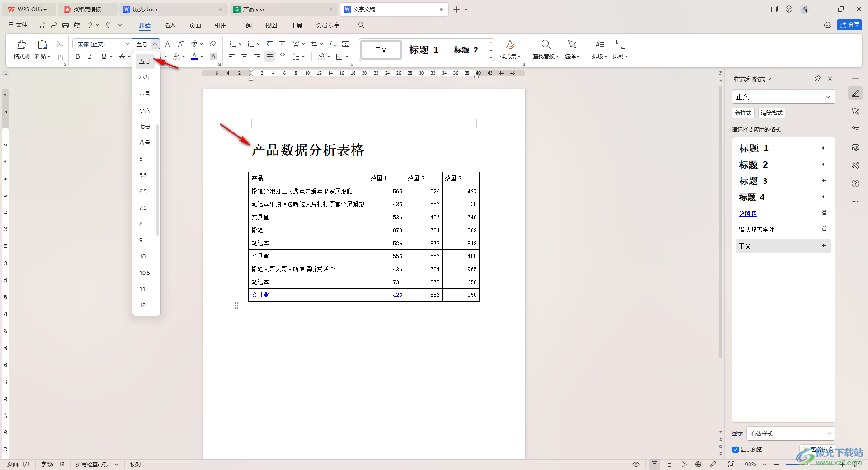Toggle justify alignment
Screen dimensions: 868x470
(269, 56)
